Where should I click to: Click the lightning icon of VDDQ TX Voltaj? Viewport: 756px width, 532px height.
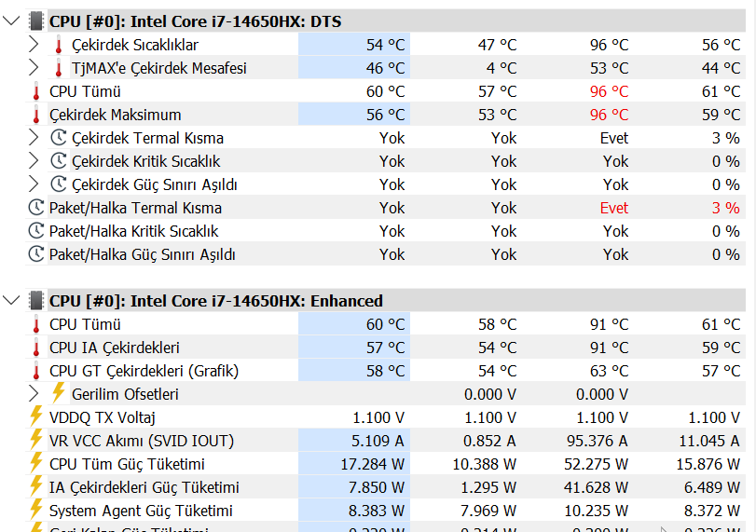(36, 416)
